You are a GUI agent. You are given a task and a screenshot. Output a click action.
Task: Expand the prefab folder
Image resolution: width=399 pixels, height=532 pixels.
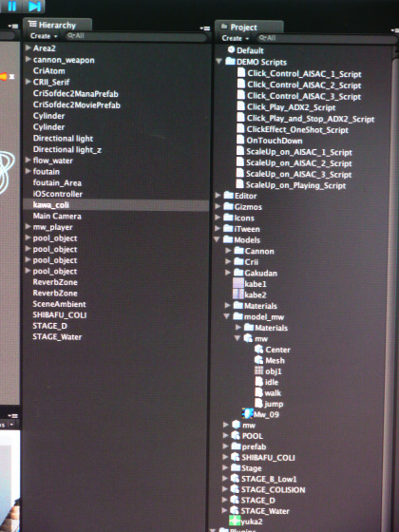225,446
